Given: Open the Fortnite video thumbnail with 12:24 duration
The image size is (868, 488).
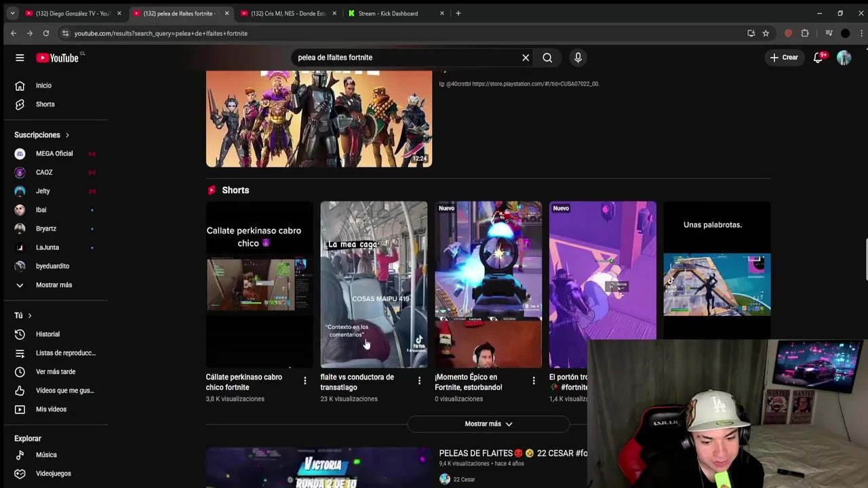Looking at the screenshot, I should (319, 119).
